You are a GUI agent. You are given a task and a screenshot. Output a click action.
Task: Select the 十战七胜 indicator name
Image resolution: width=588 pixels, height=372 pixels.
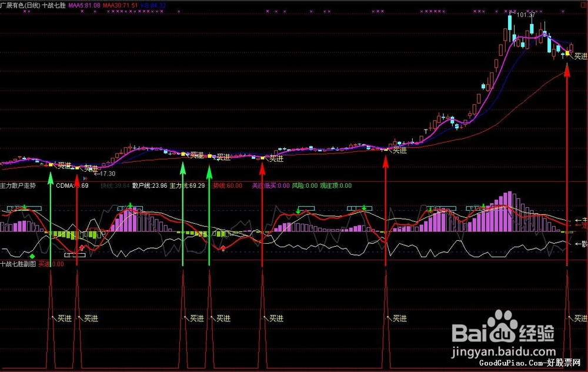pyautogui.click(x=54, y=5)
